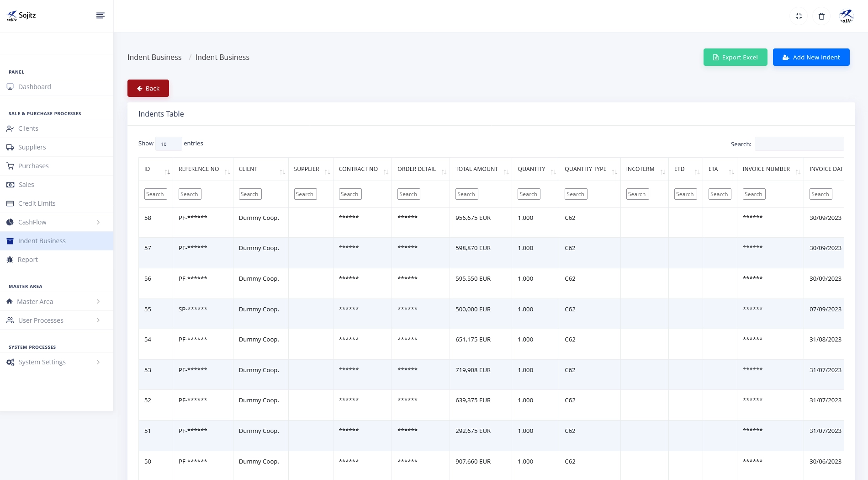868x480 pixels.
Task: Click the red Back button
Action: (x=148, y=88)
